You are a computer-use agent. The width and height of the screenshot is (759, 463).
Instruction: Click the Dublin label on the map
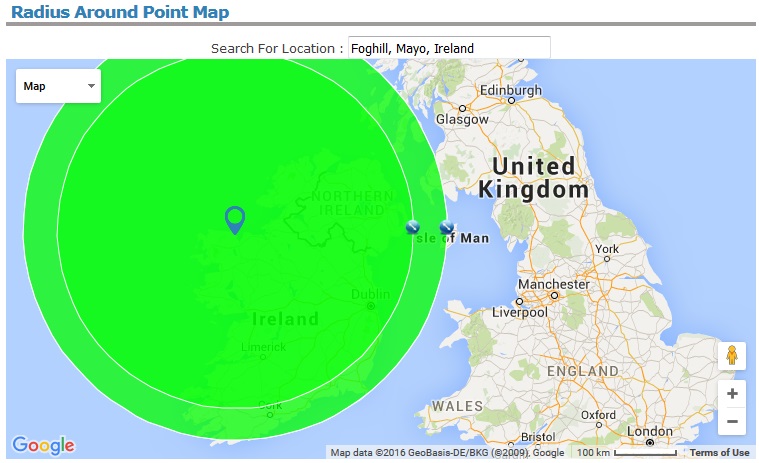tap(370, 294)
